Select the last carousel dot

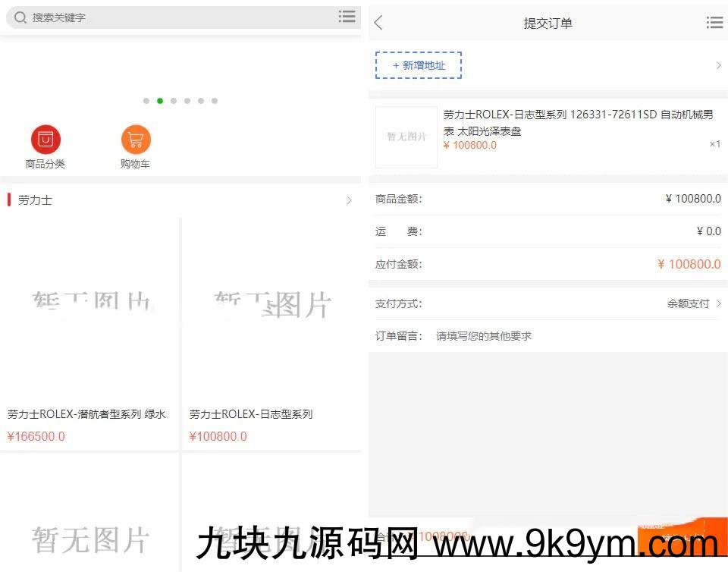coord(215,101)
